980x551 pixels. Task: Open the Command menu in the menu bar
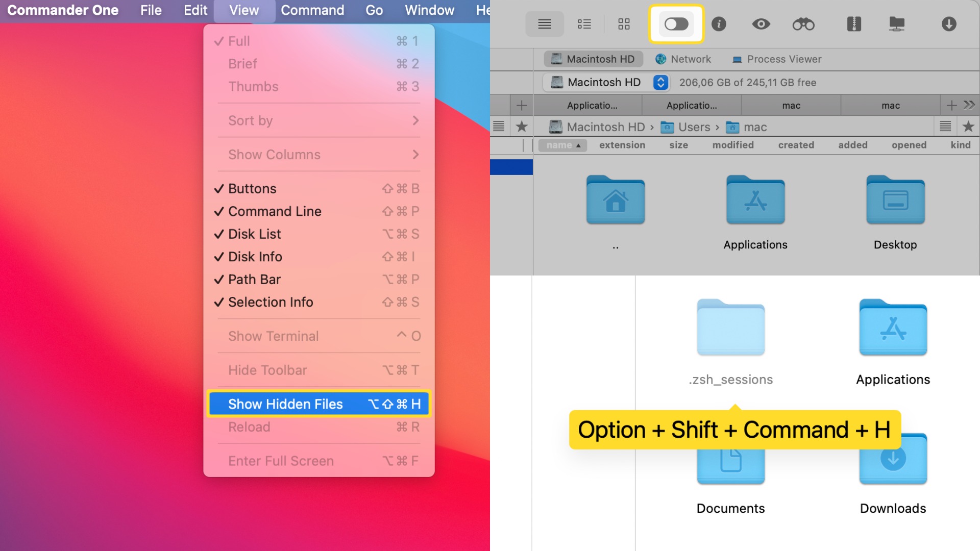click(312, 10)
